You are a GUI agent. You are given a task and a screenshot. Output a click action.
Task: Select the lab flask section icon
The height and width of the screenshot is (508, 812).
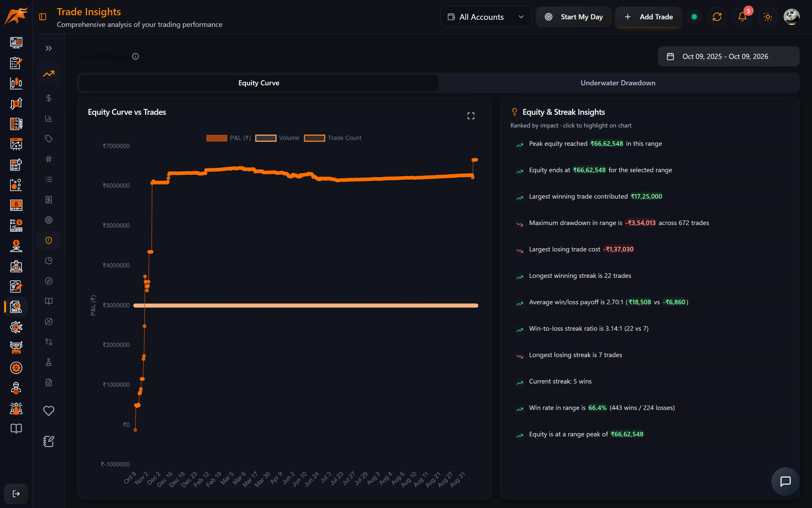click(49, 362)
